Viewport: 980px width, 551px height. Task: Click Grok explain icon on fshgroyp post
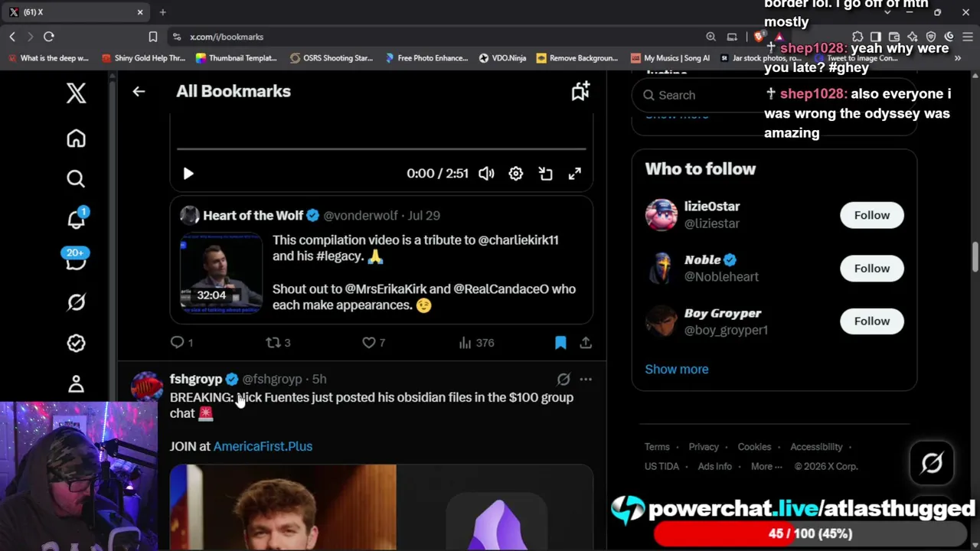point(563,379)
